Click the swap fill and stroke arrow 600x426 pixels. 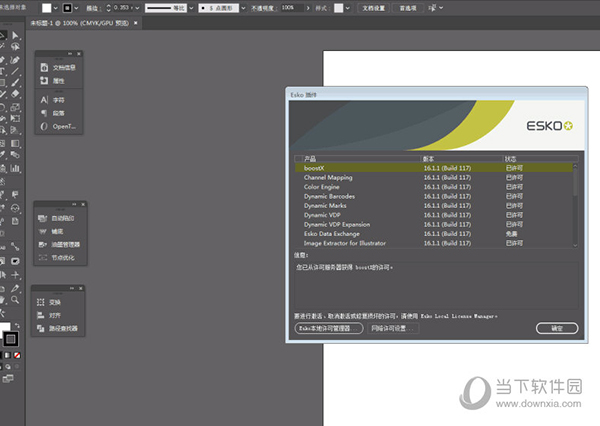point(17,326)
